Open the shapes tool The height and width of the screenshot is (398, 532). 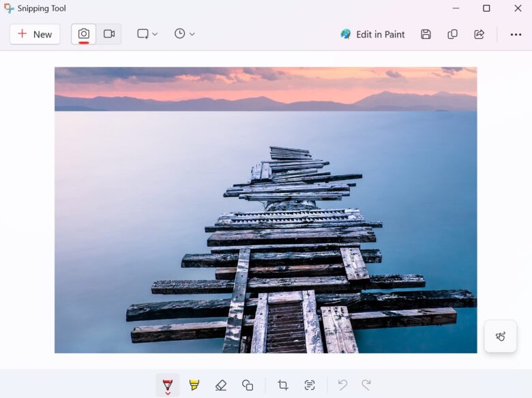(x=248, y=385)
